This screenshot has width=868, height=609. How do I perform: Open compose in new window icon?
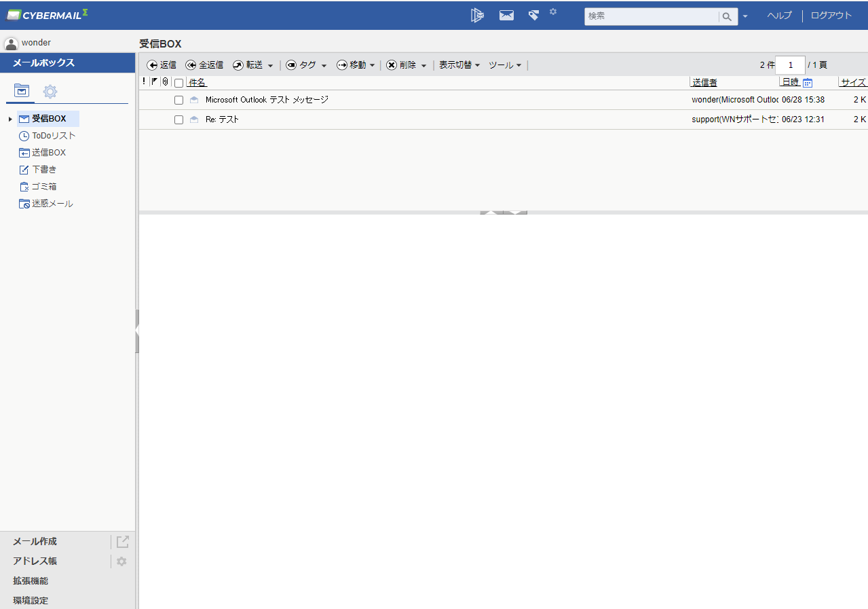(122, 542)
